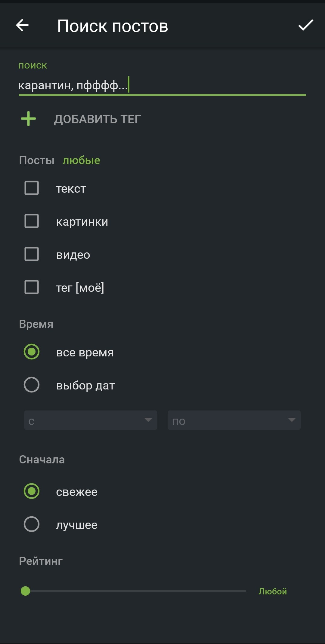The width and height of the screenshot is (325, 644).
Task: Select the все время radio button
Action: pyautogui.click(x=32, y=352)
